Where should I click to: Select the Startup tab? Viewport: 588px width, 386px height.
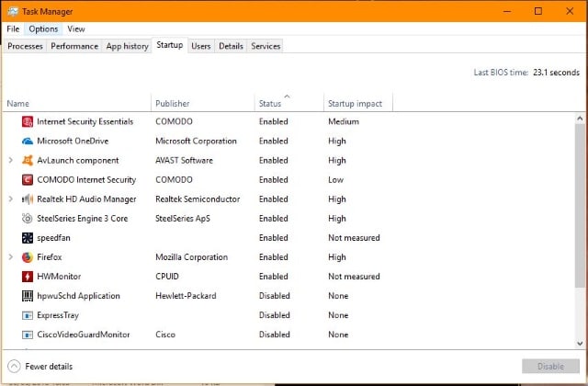pos(169,45)
